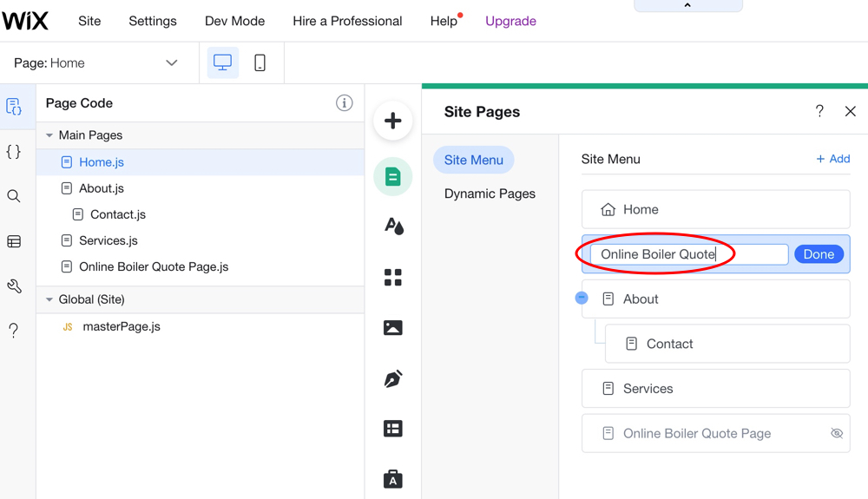Open the pen nib Blog icon
Viewport: 868px width, 499px height.
click(393, 378)
